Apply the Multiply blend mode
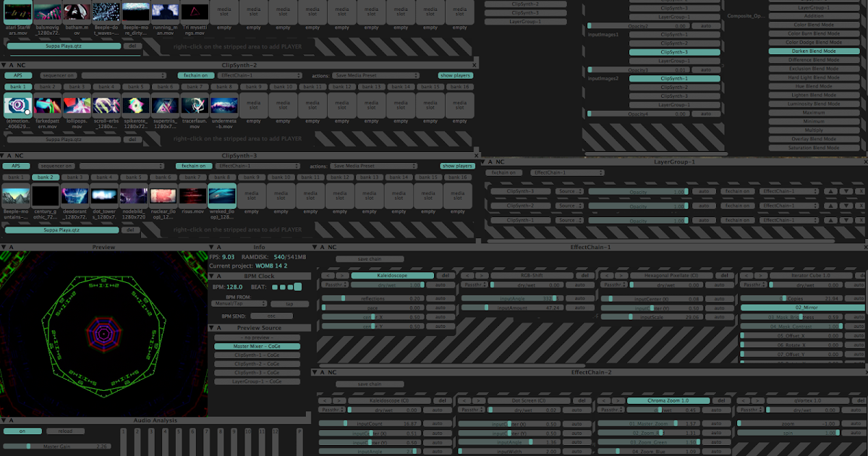This screenshot has height=456, width=868. 814,132
